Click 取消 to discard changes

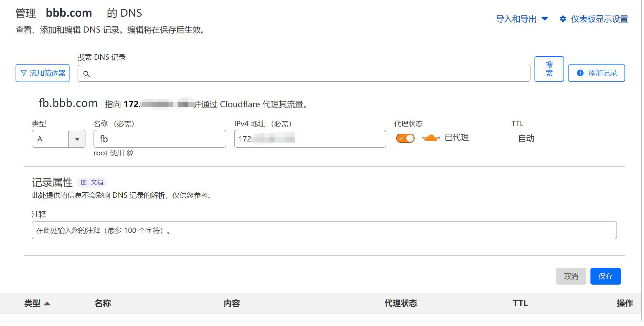571,276
